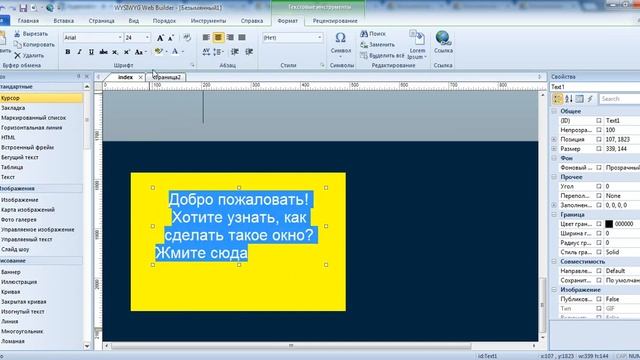Click the text highlight color marker icon
Screen dimensions: 640x360
(x=158, y=51)
